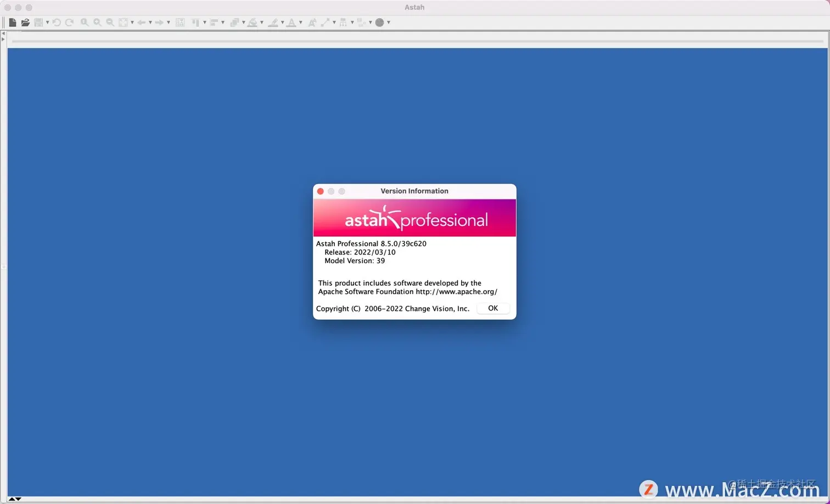Viewport: 830px width, 504px height.
Task: Fit the diagram in the window
Action: (x=124, y=22)
